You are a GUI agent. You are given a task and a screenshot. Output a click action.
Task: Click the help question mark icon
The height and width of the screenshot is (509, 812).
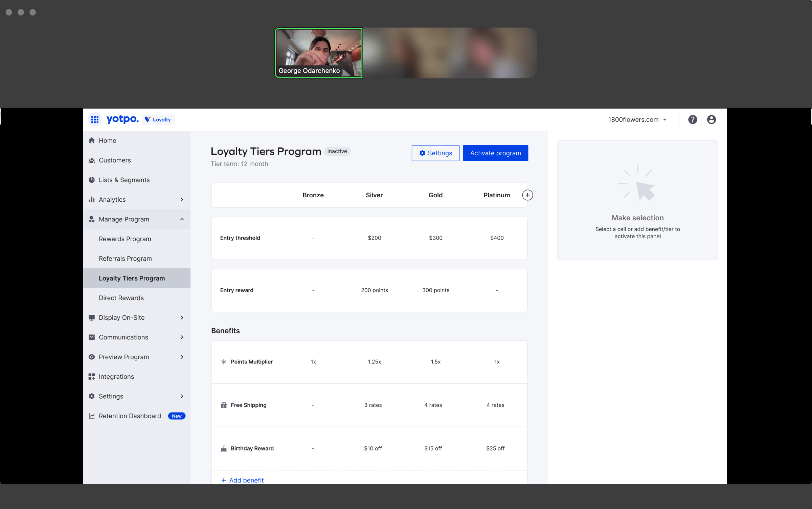point(692,119)
